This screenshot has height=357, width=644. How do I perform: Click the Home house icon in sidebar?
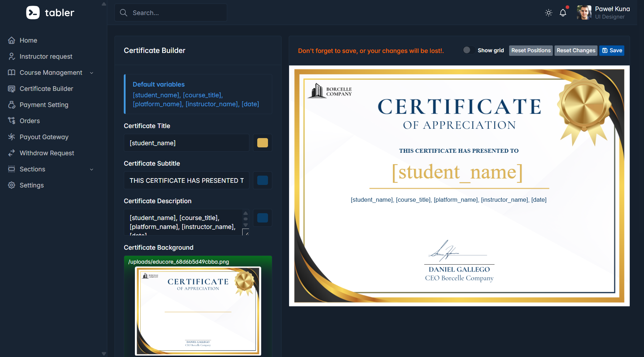(12, 40)
